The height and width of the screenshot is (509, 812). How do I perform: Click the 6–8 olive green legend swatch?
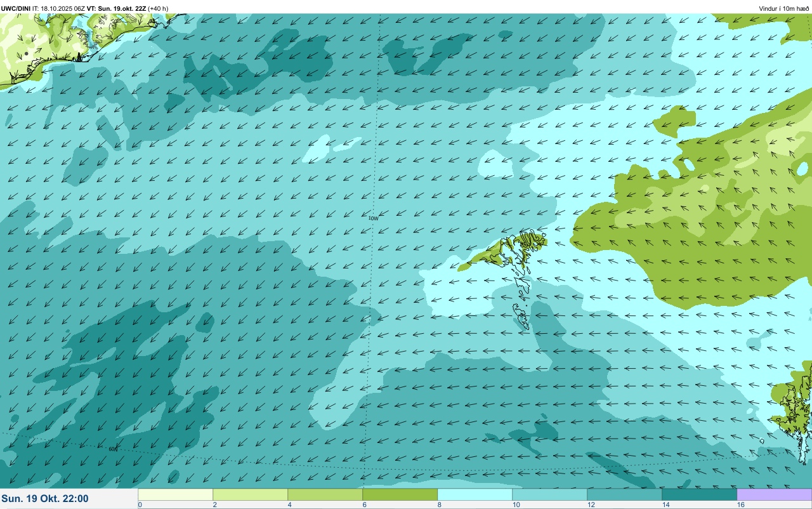400,494
